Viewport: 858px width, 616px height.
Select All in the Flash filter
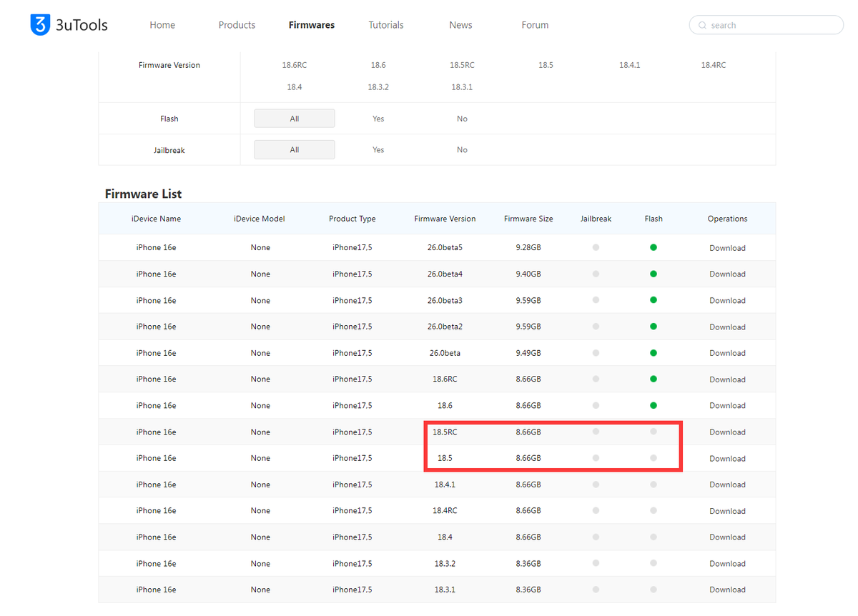(x=295, y=119)
